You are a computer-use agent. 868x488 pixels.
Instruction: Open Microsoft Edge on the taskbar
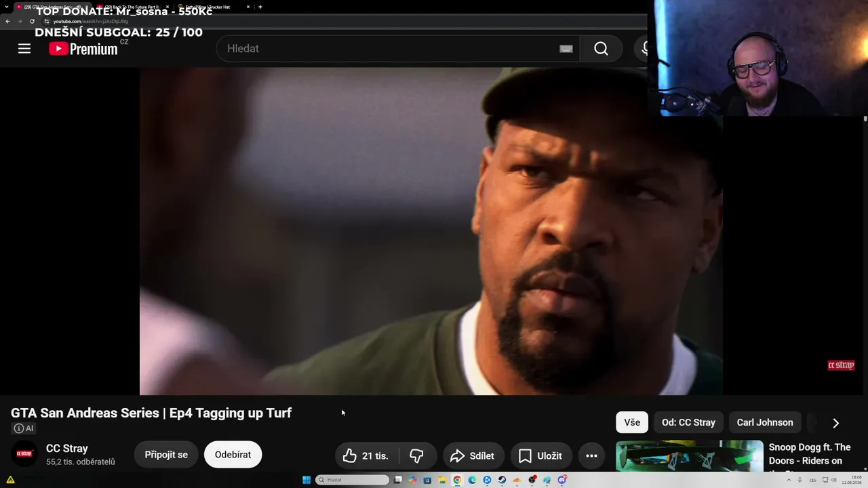[x=472, y=480]
